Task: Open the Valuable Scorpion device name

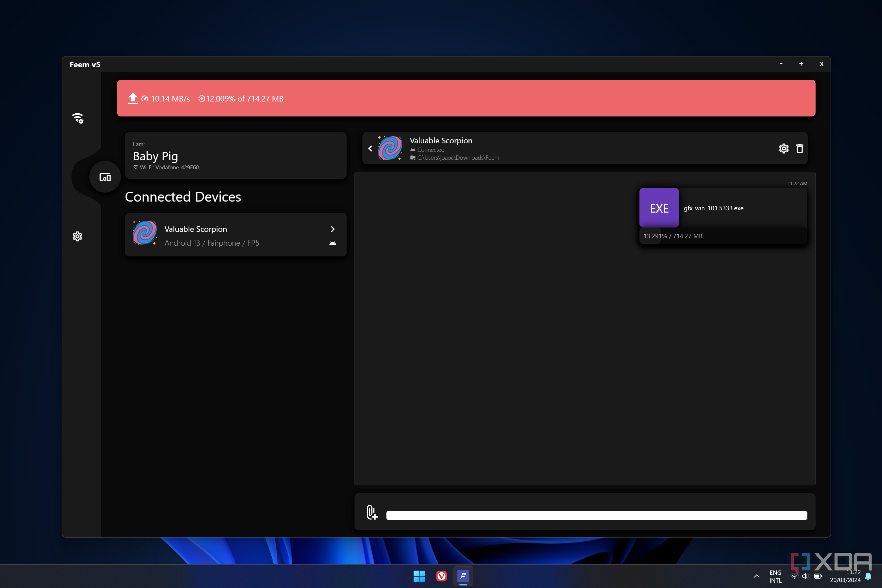Action: pos(195,229)
